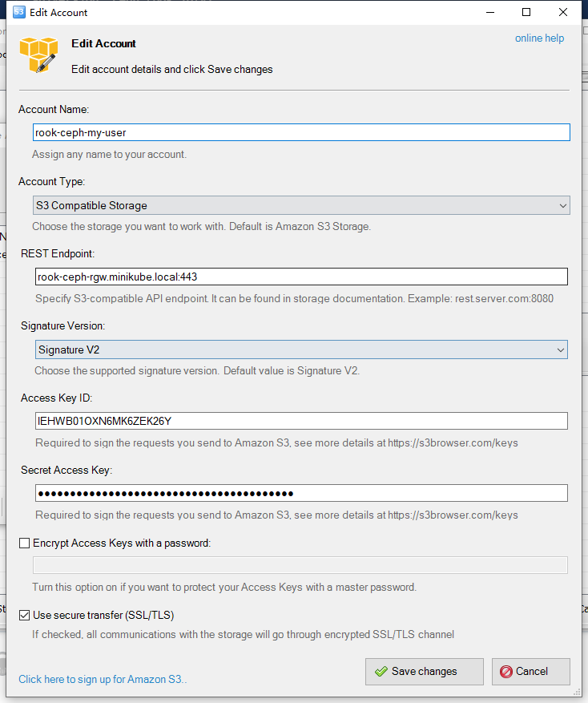This screenshot has height=703, width=588.
Task: Open the Account Type dropdown
Action: (x=301, y=205)
